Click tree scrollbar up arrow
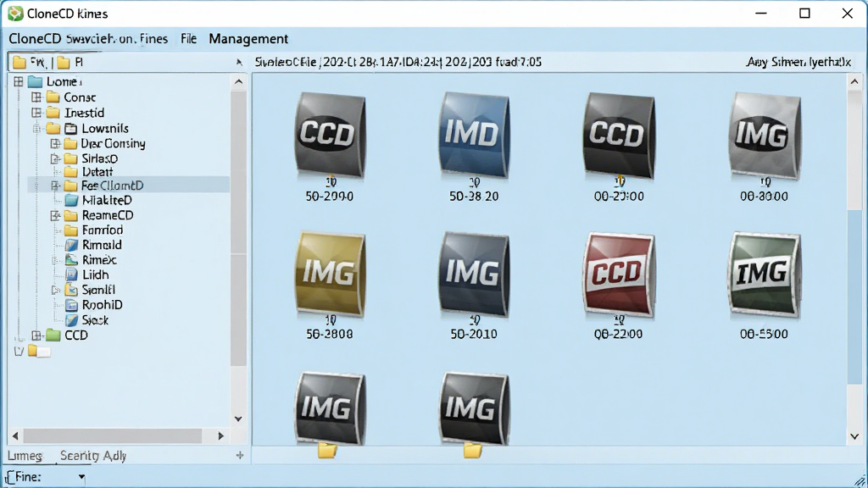Image resolution: width=868 pixels, height=488 pixels. 238,82
